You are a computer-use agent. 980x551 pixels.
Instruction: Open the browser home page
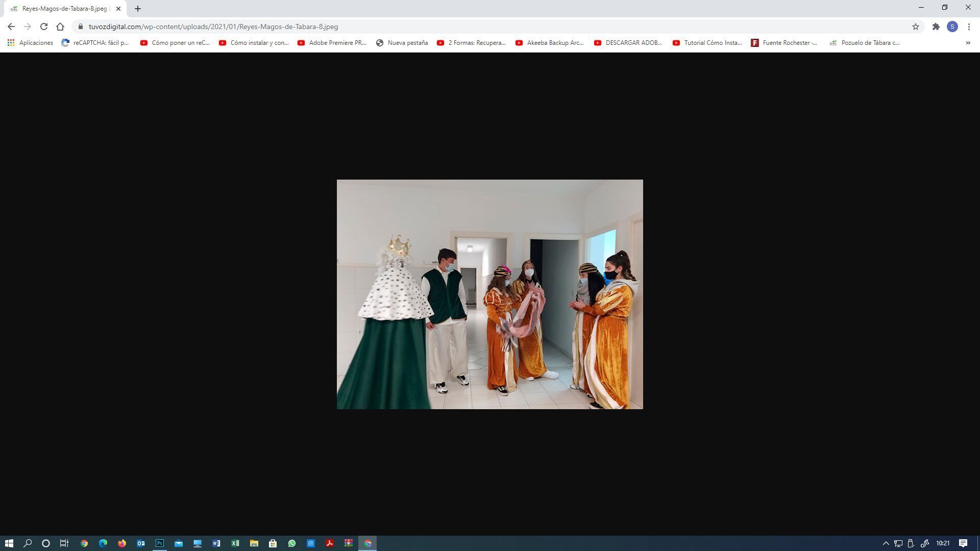coord(60,27)
